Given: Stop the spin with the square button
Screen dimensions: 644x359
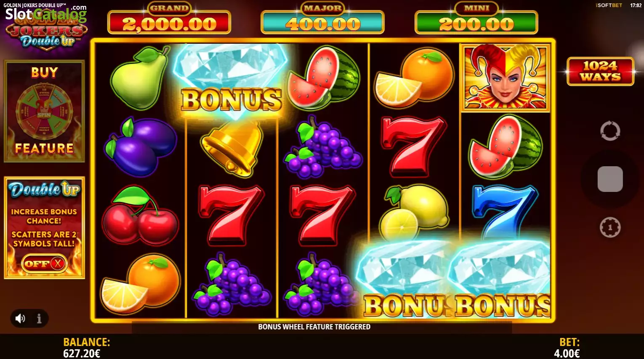Looking at the screenshot, I should tap(610, 179).
